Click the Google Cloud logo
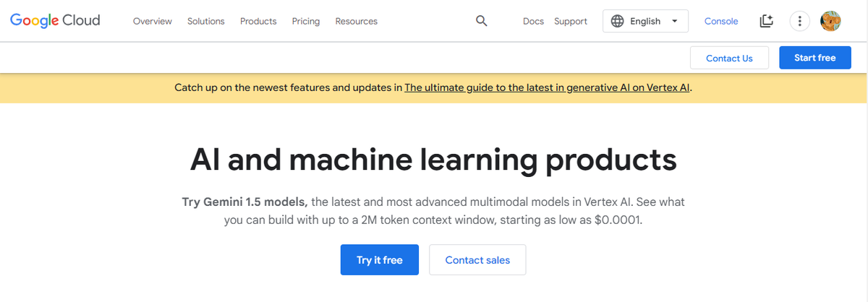 coord(55,21)
